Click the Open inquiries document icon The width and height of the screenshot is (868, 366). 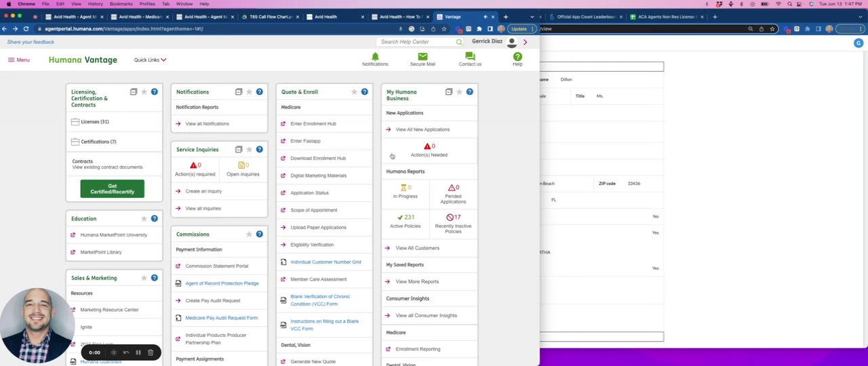[x=241, y=165]
